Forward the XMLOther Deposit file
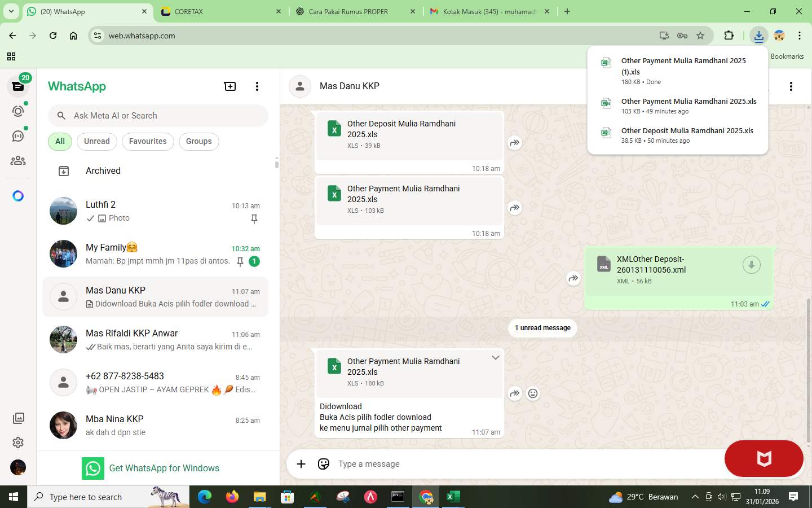The height and width of the screenshot is (508, 812). (x=573, y=278)
